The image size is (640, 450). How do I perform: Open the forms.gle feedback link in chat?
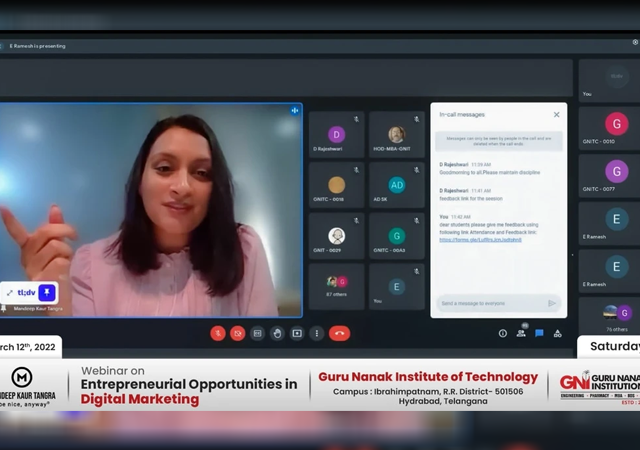480,240
